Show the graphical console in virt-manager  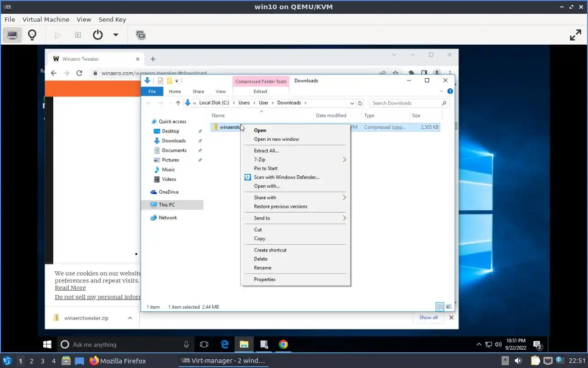point(12,35)
